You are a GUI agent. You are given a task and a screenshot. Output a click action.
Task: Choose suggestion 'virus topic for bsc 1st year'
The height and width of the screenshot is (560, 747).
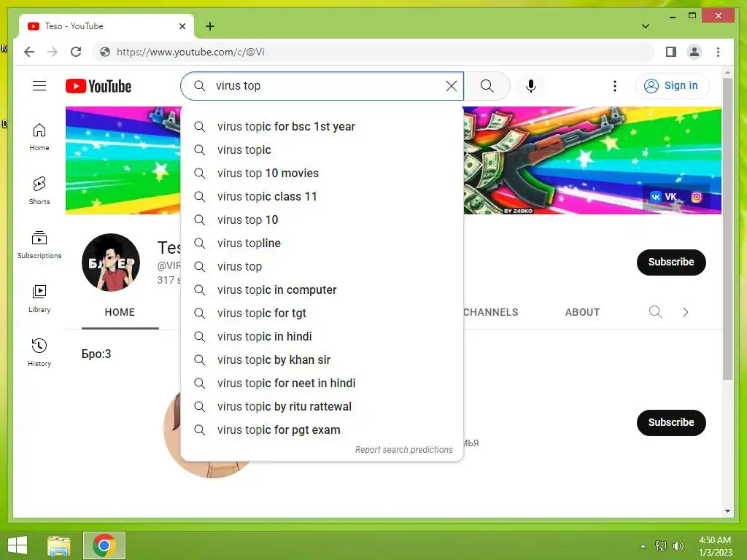(322, 127)
